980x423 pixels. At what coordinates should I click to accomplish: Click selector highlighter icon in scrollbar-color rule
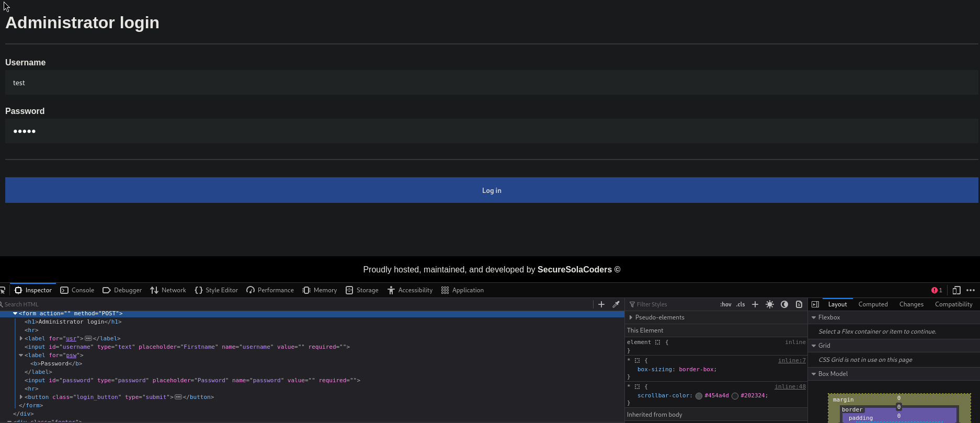637,387
